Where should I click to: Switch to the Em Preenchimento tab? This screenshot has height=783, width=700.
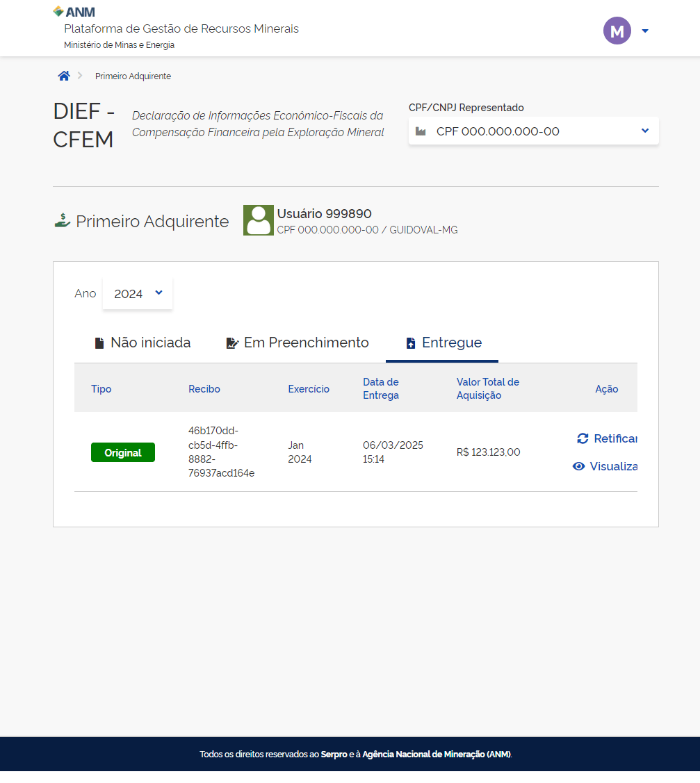(x=298, y=343)
